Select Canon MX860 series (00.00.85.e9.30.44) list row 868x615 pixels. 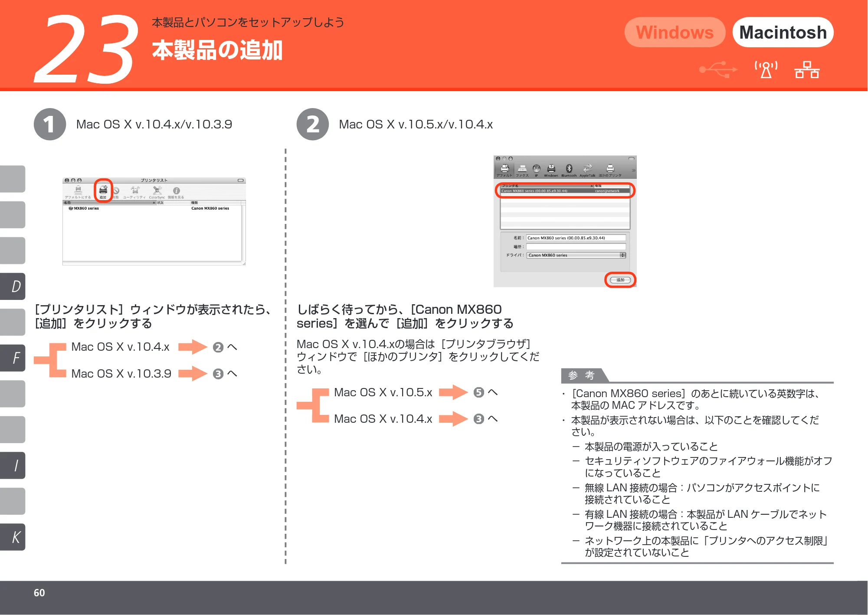tap(565, 191)
